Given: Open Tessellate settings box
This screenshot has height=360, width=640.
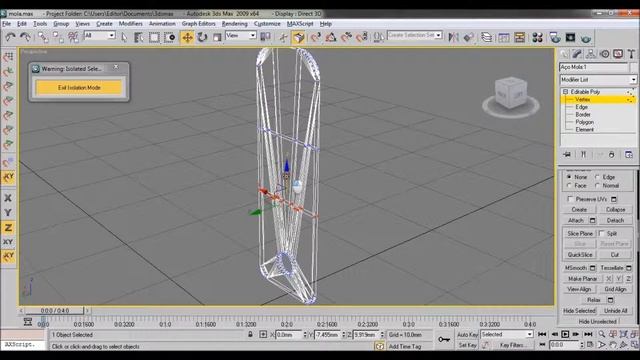Looking at the screenshot, I should [629, 268].
